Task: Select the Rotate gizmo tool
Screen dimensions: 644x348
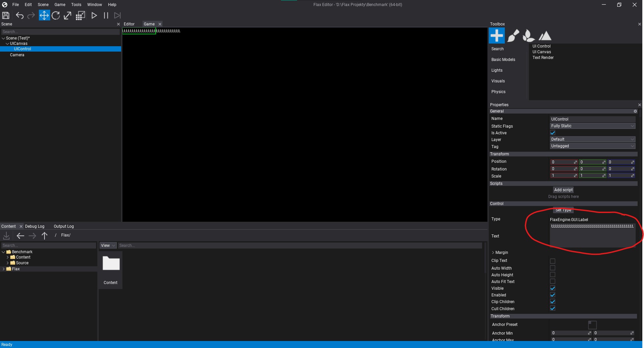Action: [x=56, y=15]
